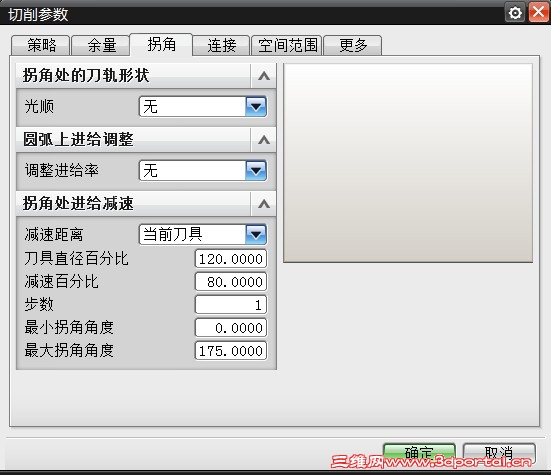Click the 调整进给率 label
551x475 pixels.
tap(62, 171)
